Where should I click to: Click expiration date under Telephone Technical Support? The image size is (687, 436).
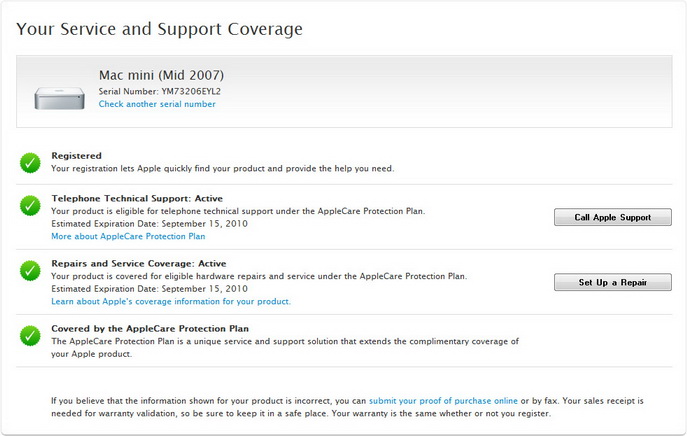(x=148, y=224)
